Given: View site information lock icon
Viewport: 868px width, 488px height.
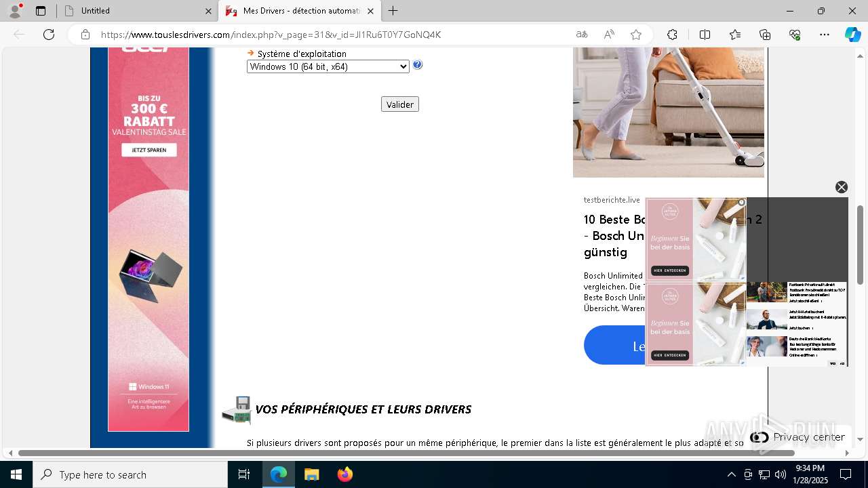Looking at the screenshot, I should click(x=85, y=35).
